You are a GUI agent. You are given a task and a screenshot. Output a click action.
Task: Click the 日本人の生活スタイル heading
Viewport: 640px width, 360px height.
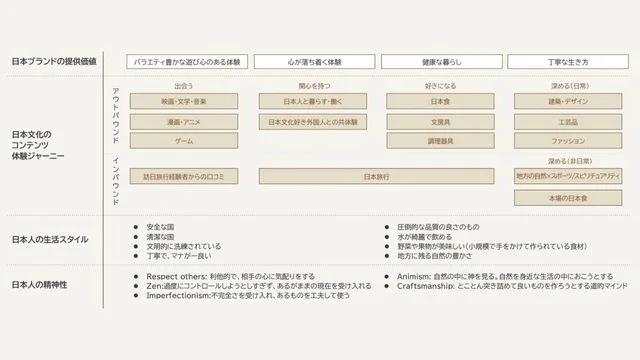[x=50, y=240]
